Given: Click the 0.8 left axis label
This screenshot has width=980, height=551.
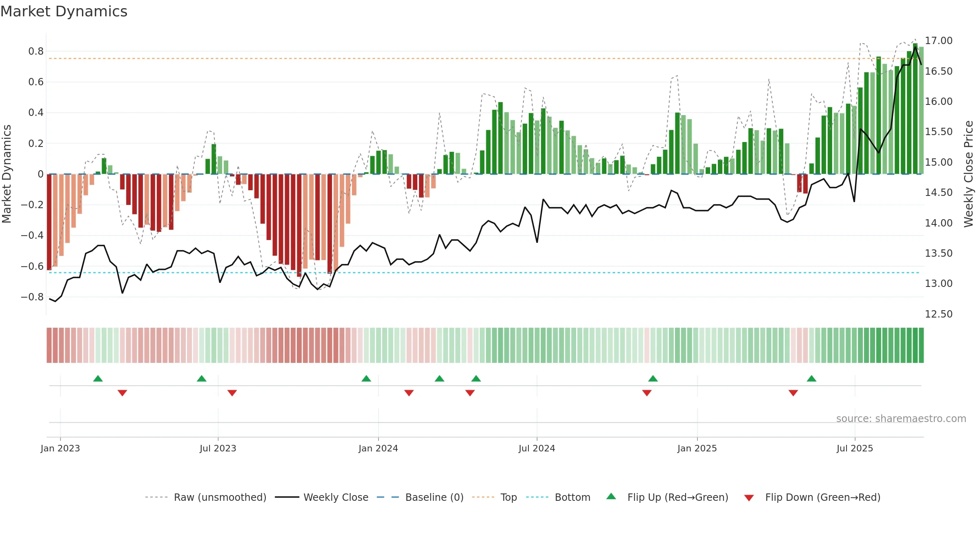Looking at the screenshot, I should coord(36,51).
